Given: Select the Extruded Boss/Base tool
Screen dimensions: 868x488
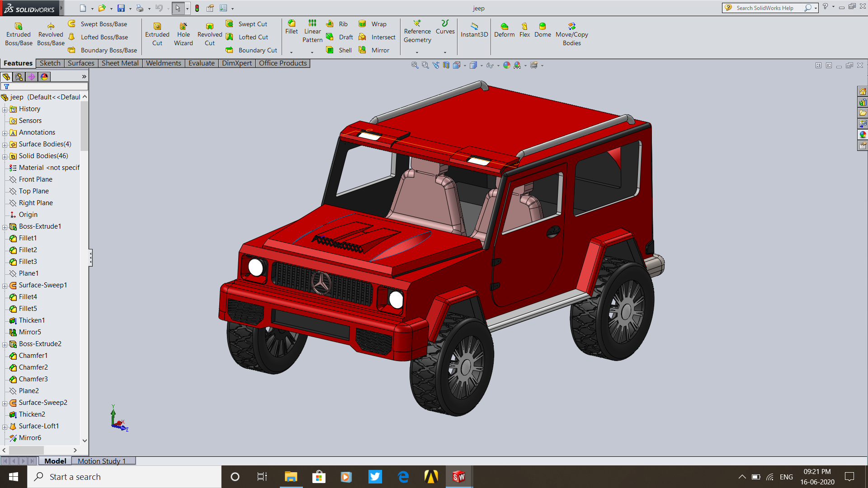Looking at the screenshot, I should [19, 34].
